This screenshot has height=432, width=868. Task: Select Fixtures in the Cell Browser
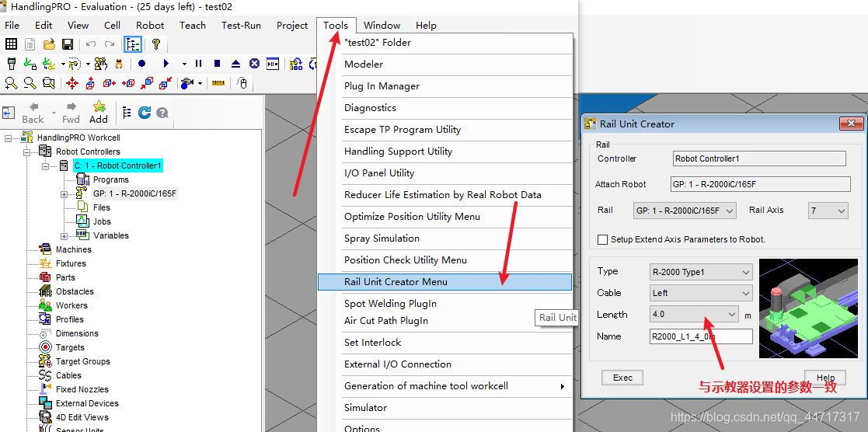(x=71, y=263)
